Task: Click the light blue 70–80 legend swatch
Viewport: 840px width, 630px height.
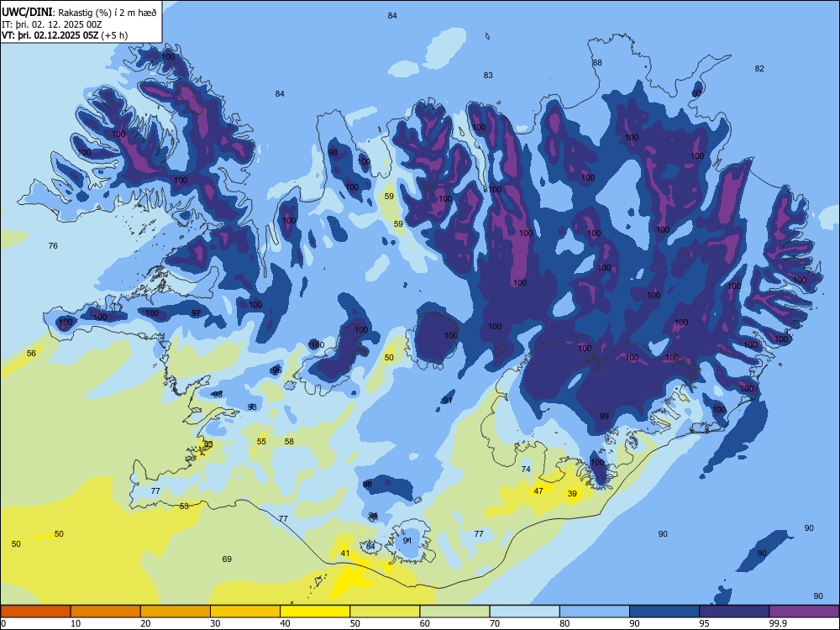Action: coord(524,612)
